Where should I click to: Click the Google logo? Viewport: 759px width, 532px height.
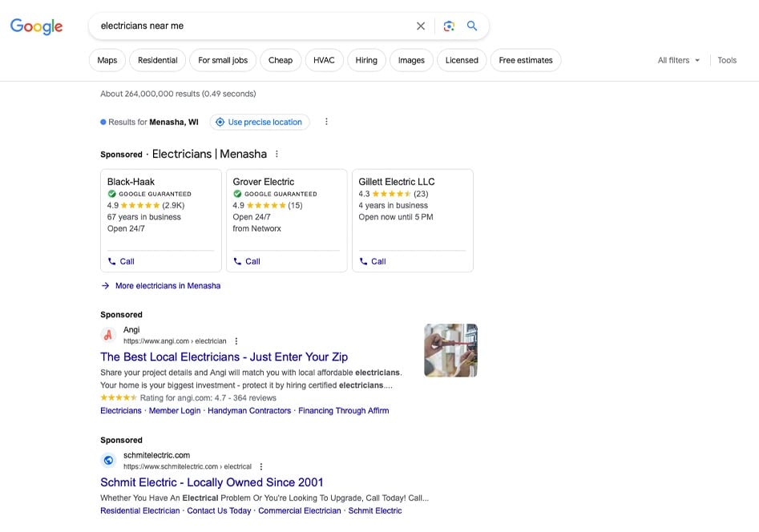(x=36, y=26)
